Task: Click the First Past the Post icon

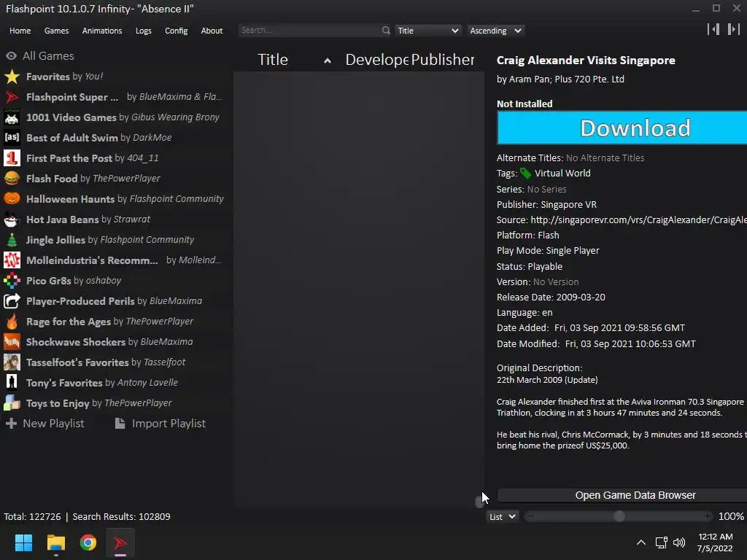Action: click(x=12, y=158)
